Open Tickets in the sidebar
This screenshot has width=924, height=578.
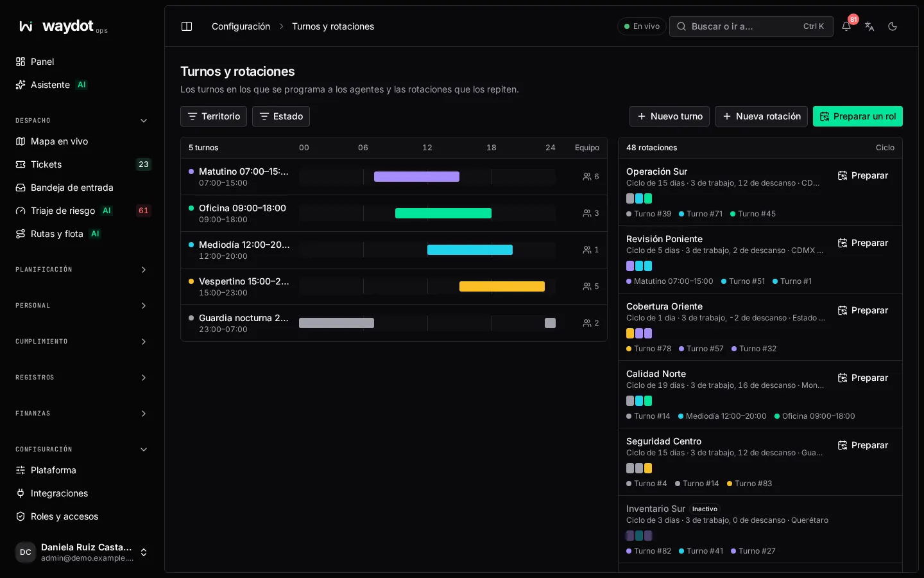82,164
